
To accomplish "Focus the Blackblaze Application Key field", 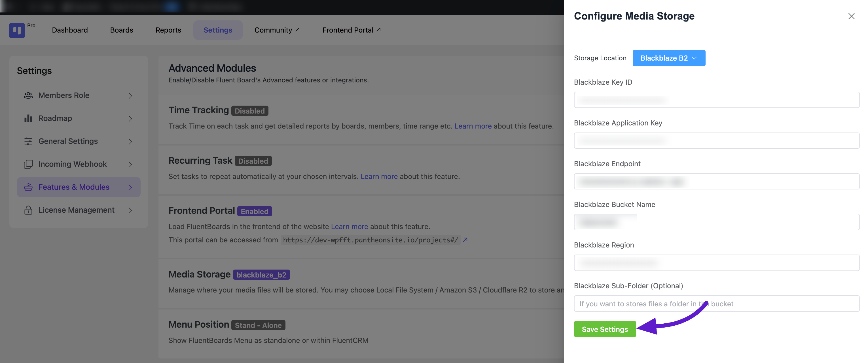I will click(x=716, y=141).
